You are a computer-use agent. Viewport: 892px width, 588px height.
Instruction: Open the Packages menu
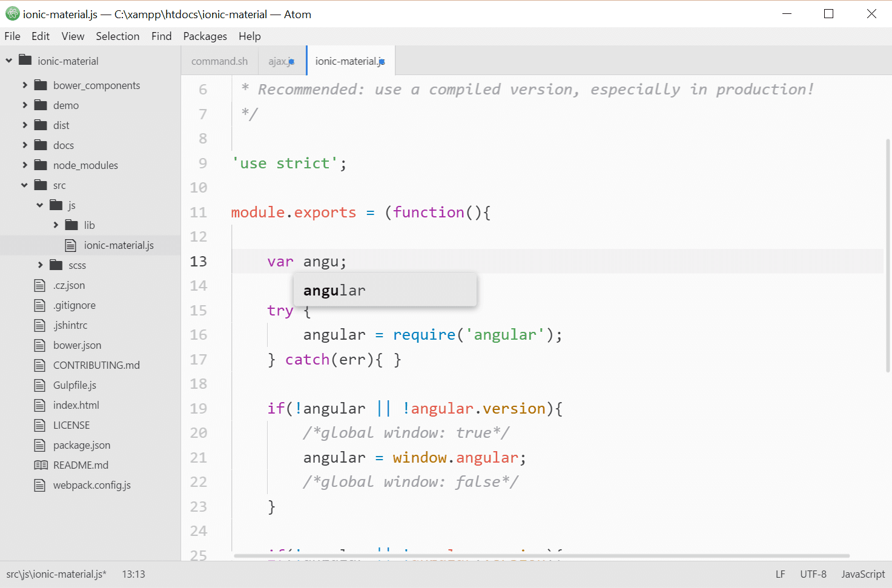coord(205,36)
